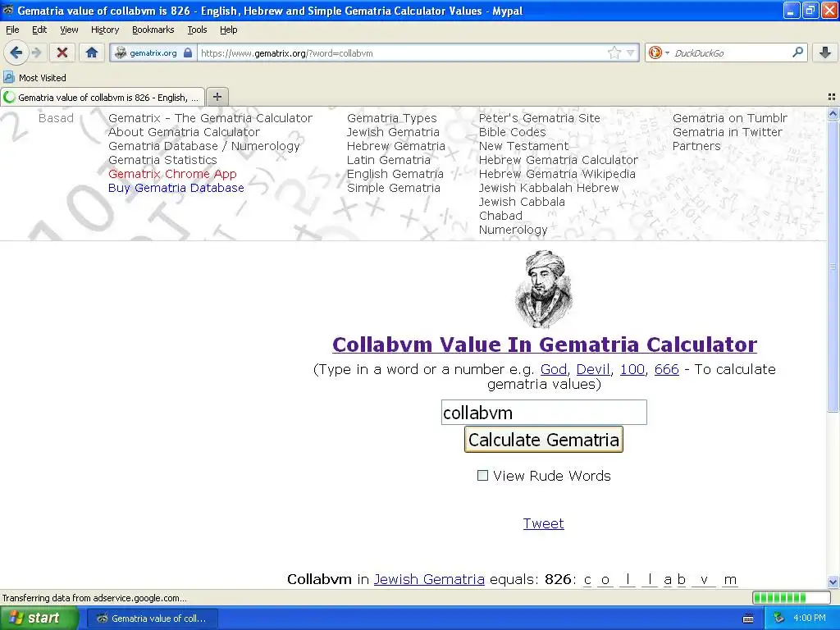Click the vertical scrollbar thumb
This screenshot has width=840, height=630.
point(833,267)
